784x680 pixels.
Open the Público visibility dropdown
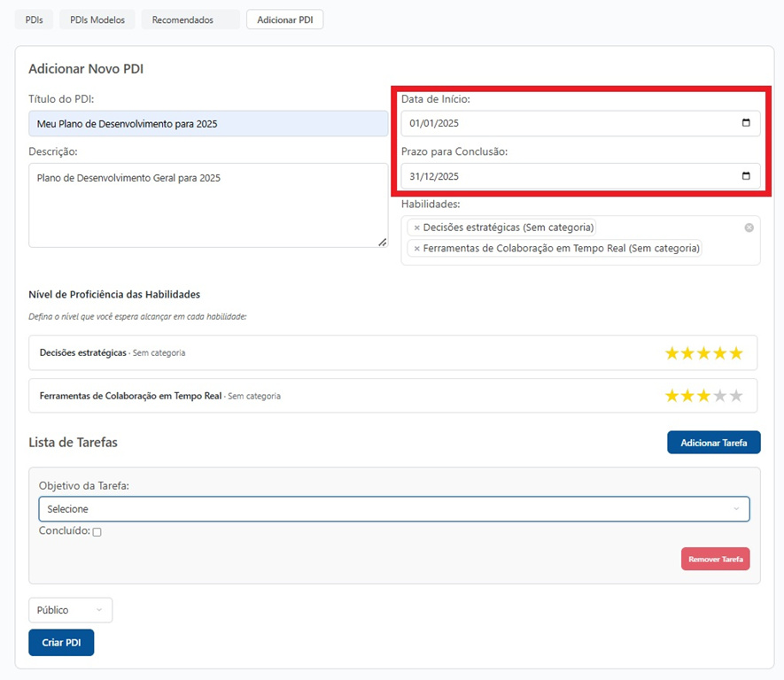point(71,610)
